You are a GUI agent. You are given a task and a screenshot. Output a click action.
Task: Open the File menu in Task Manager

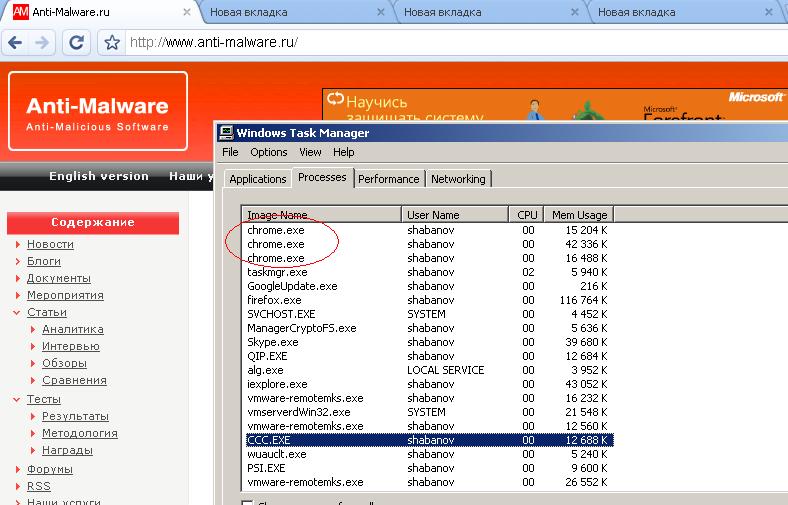(x=230, y=152)
